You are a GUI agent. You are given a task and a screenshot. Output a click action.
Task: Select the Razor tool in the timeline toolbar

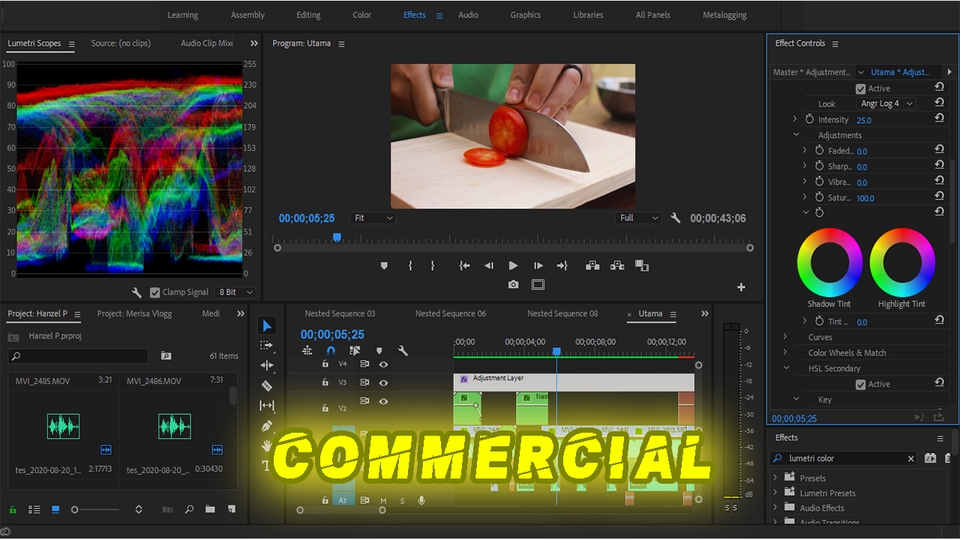267,385
